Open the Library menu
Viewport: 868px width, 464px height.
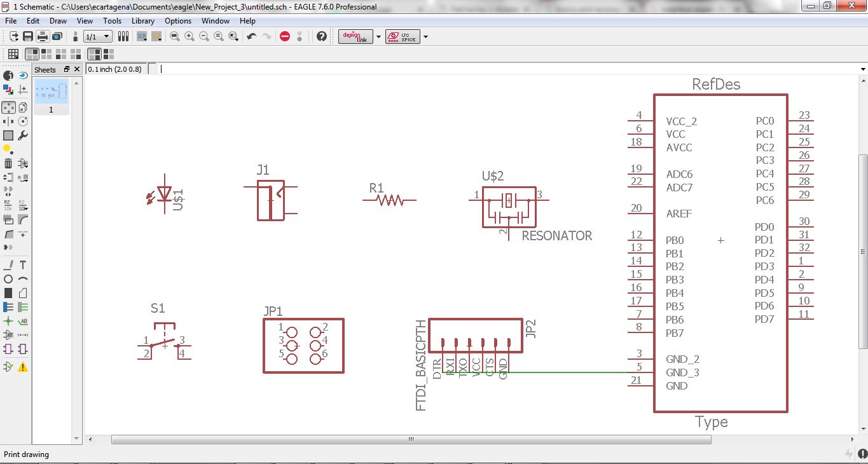(143, 21)
